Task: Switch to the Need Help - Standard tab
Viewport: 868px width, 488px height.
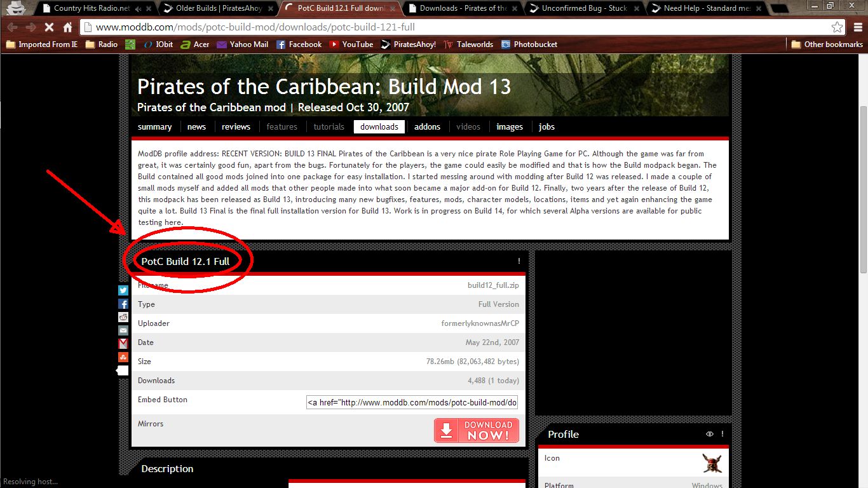Action: tap(707, 8)
